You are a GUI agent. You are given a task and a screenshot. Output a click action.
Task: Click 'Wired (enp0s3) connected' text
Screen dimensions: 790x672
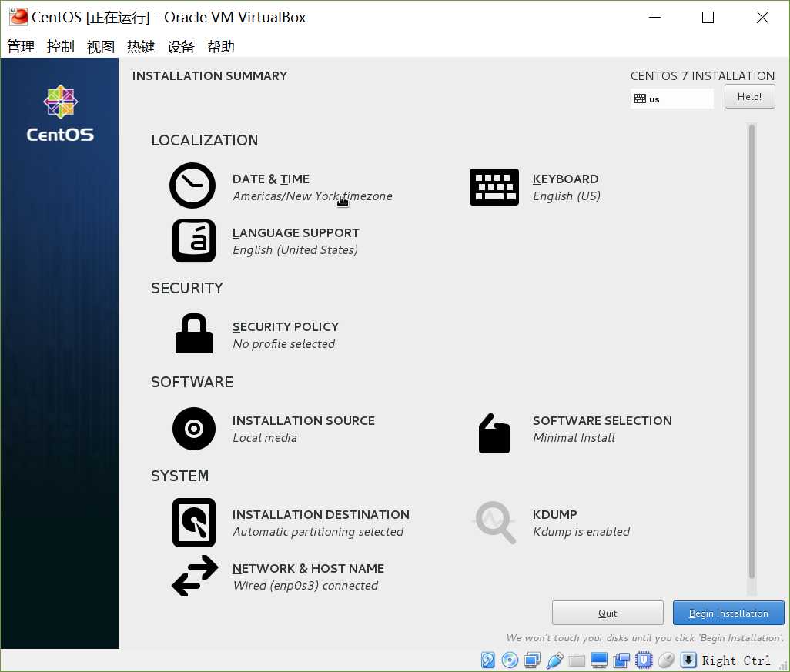306,586
